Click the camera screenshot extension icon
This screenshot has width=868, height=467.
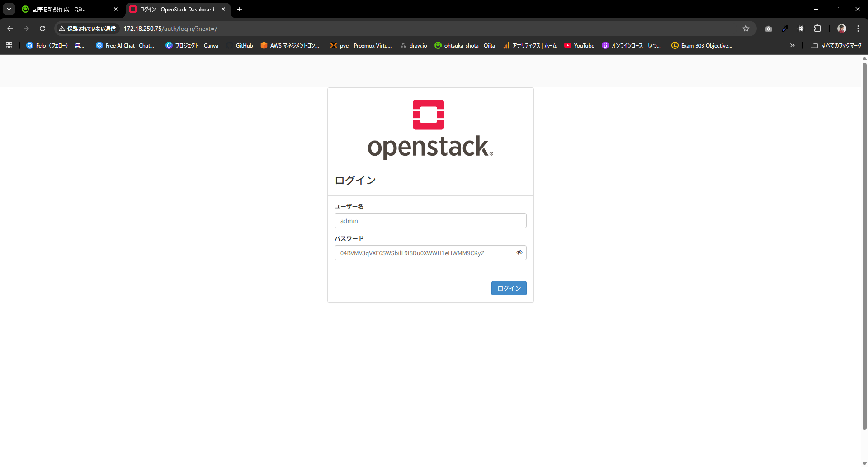[x=769, y=29]
